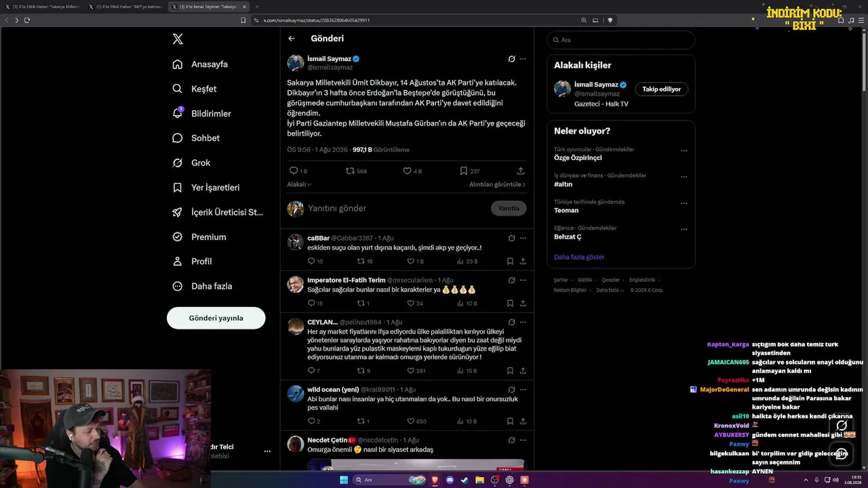Open the Sohbet chat page
The height and width of the screenshot is (488, 868).
197,138
